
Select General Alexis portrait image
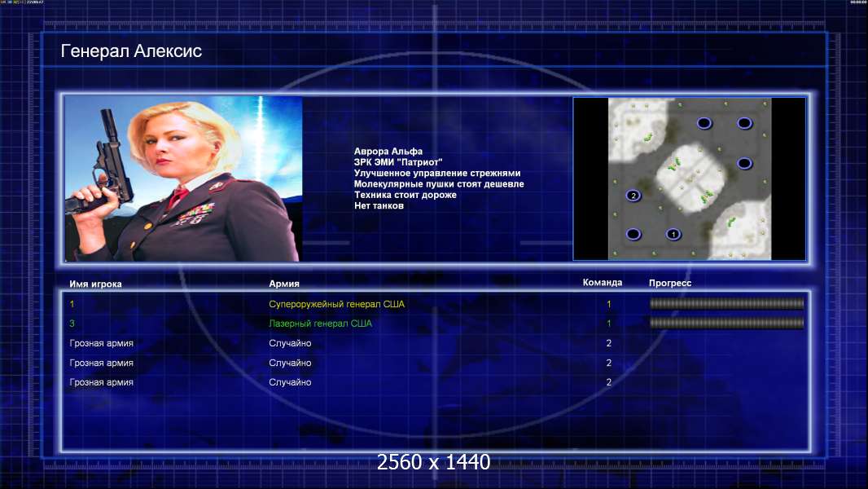tap(183, 178)
